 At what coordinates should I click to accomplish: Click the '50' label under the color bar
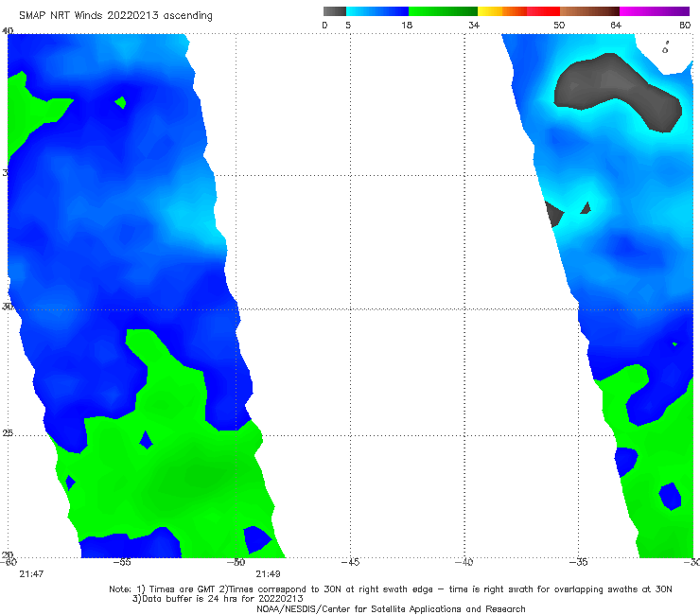tap(559, 25)
